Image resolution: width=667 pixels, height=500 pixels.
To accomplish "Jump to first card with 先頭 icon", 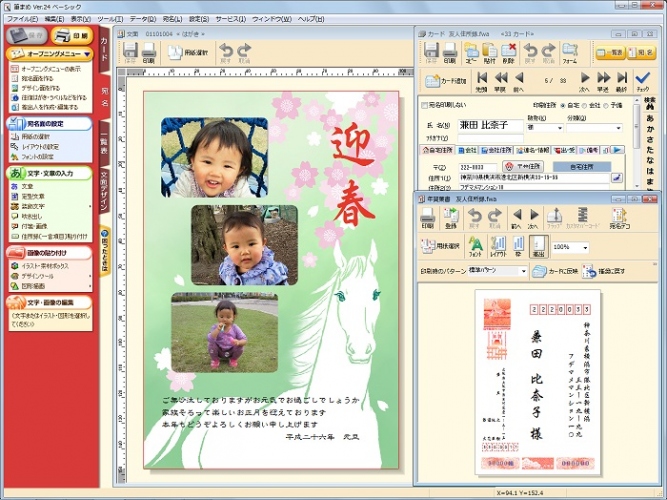I will tap(481, 82).
